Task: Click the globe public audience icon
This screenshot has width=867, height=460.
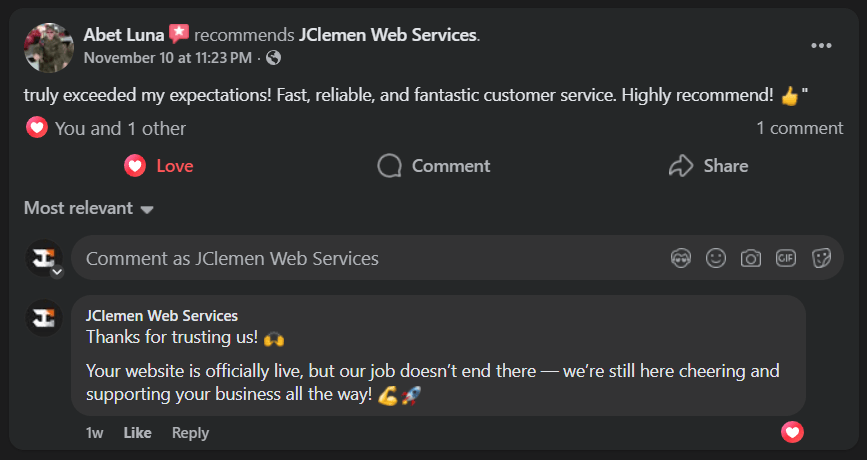Action: (x=274, y=58)
